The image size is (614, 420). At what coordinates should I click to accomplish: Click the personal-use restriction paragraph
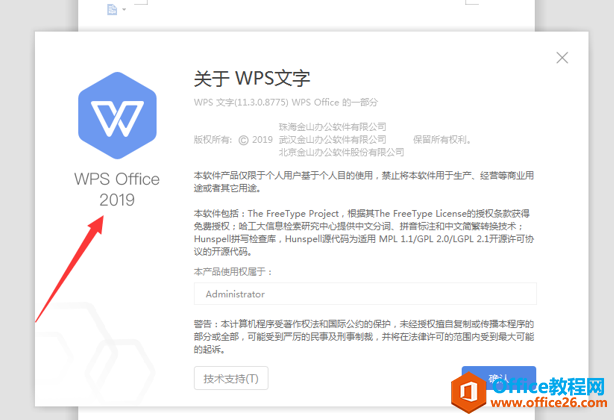click(x=364, y=182)
